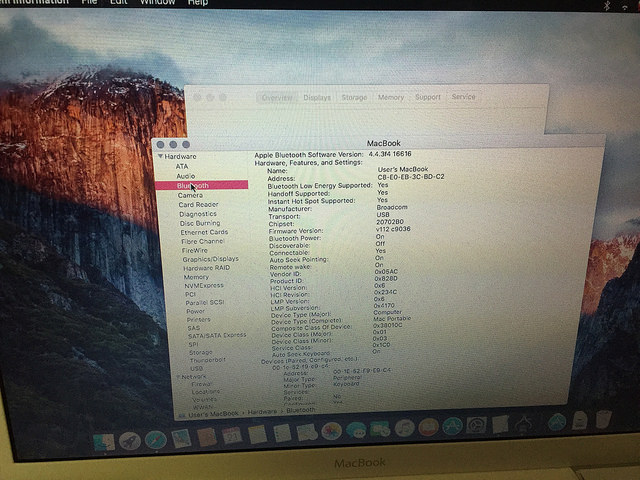The image size is (640, 480).
Task: Open Mail stamp icon in Dock
Action: (181, 439)
